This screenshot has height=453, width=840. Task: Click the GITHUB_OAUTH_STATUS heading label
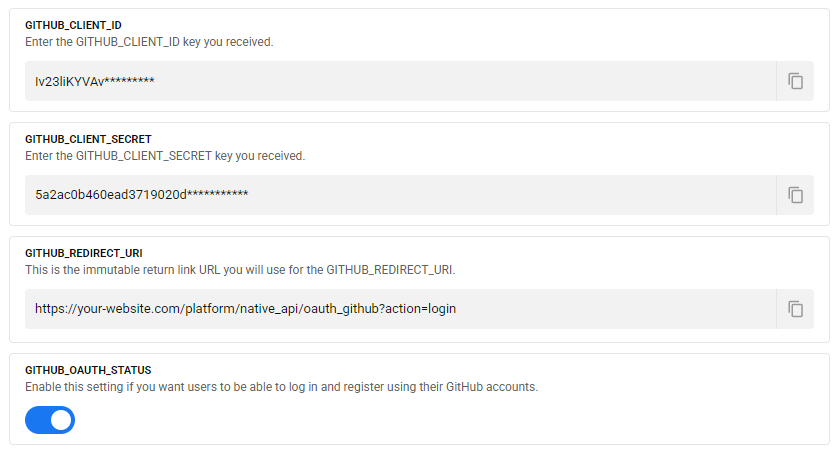coord(88,369)
